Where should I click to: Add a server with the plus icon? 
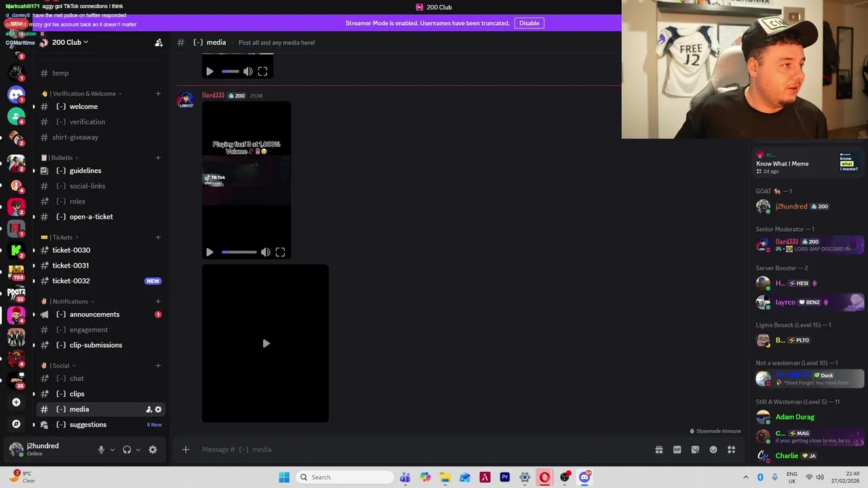[16, 402]
